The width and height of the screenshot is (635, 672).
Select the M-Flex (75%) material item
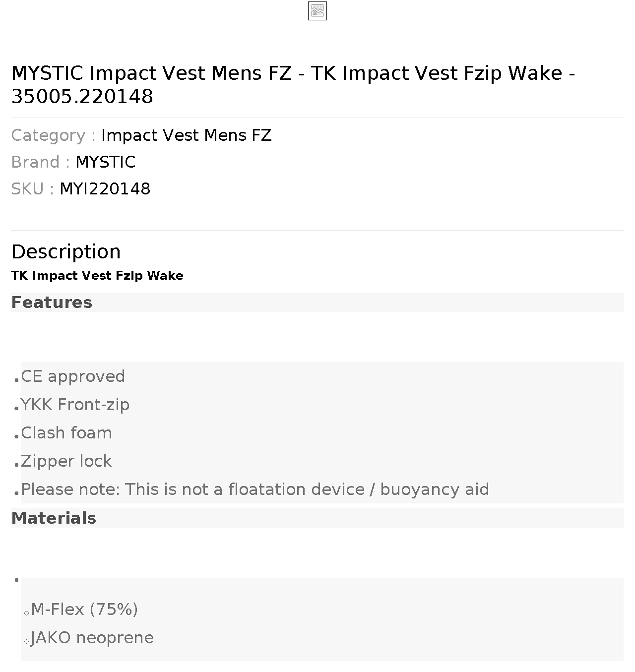point(84,610)
